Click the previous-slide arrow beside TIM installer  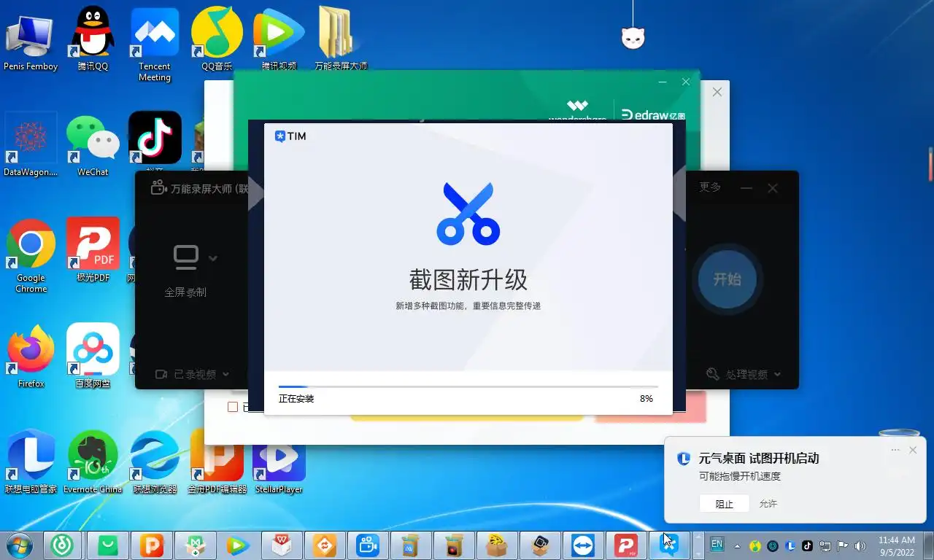point(255,195)
